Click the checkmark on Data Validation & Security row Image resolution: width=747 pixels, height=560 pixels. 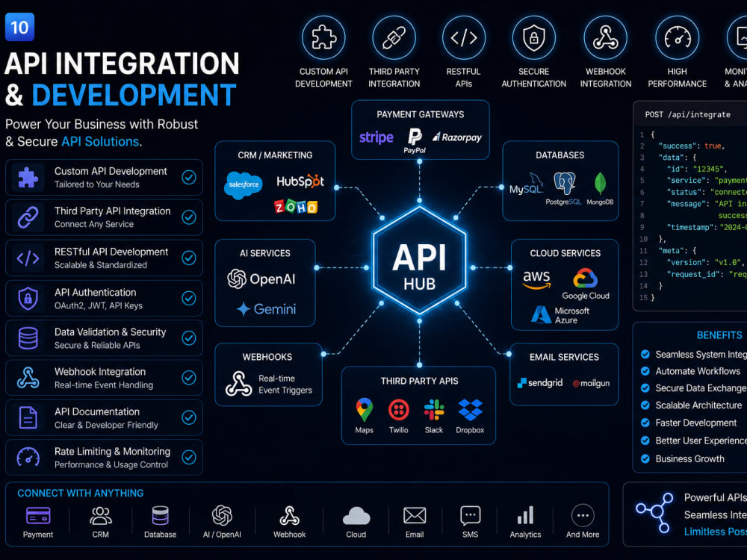click(x=189, y=338)
